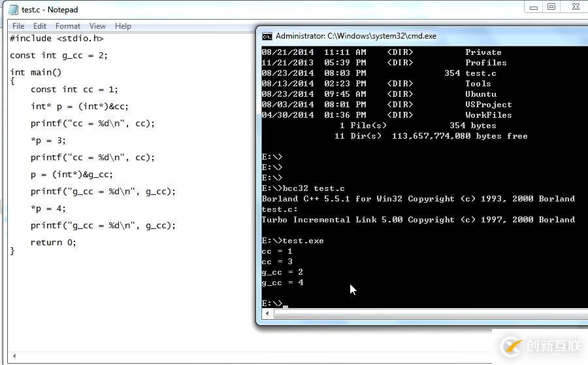Image resolution: width=588 pixels, height=365 pixels.
Task: Click the 'WorkFiles' directory entry in cmd
Action: click(x=489, y=115)
